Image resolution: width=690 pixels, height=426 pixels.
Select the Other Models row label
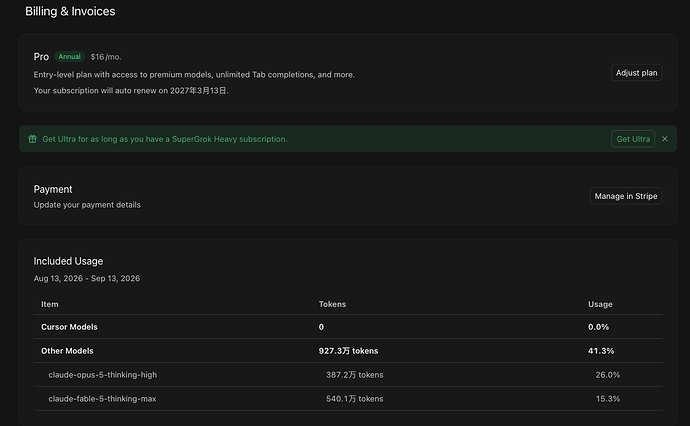[x=67, y=351]
